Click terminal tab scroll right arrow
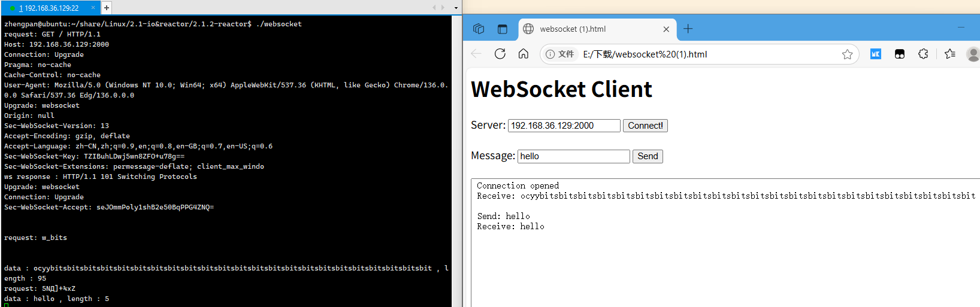This screenshot has width=980, height=307. pos(443,8)
